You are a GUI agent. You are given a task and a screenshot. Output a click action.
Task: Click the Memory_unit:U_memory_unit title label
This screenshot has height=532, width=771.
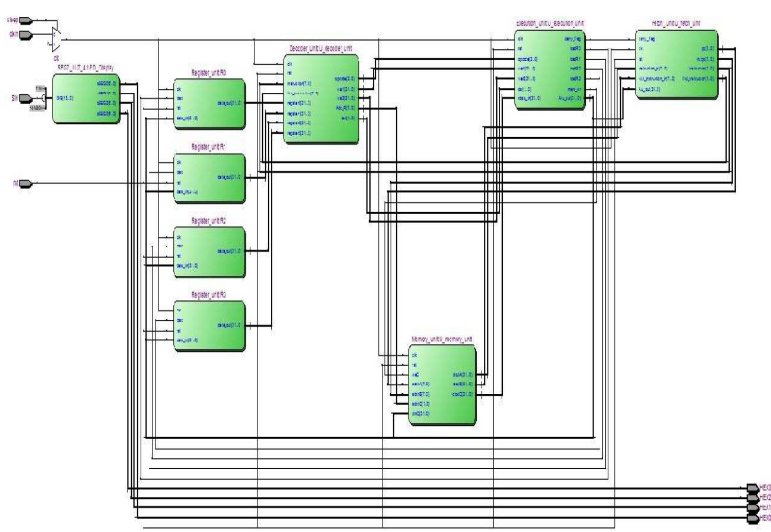coord(442,339)
